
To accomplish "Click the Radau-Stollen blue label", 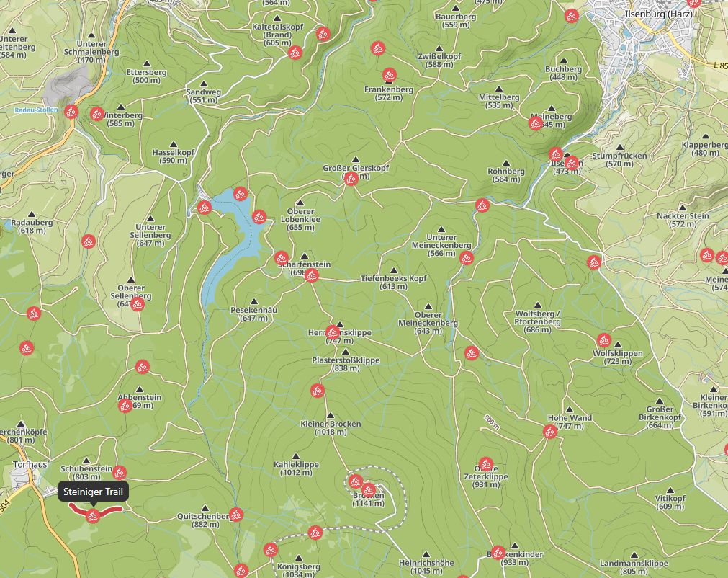I will click(36, 110).
